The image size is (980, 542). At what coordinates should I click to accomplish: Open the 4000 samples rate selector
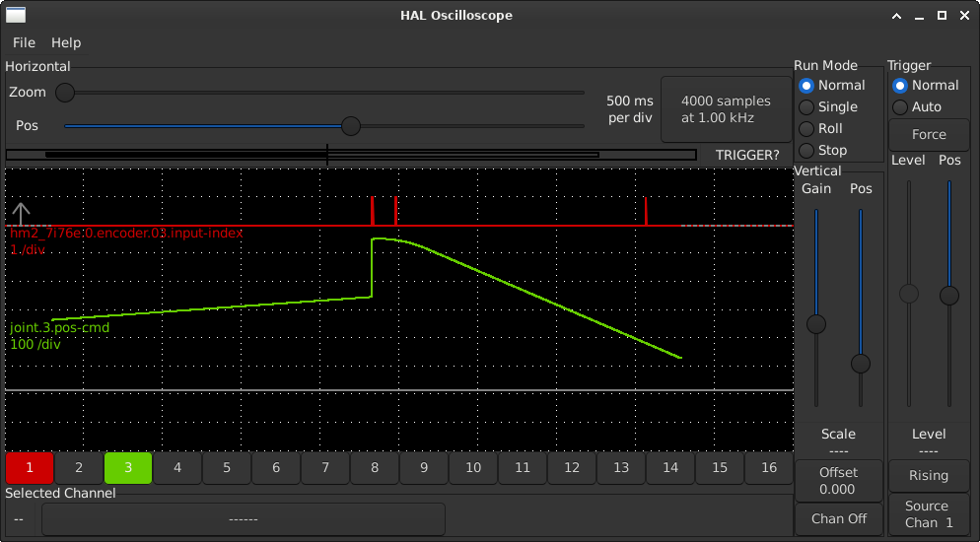725,109
